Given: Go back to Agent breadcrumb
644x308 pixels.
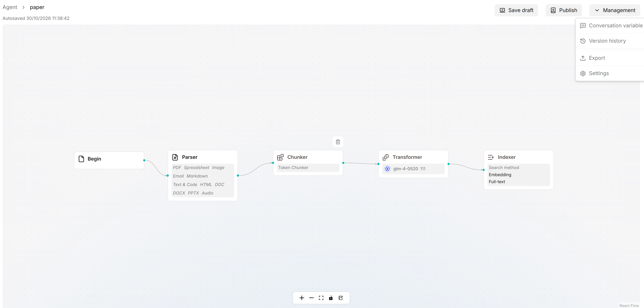Looking at the screenshot, I should point(10,7).
